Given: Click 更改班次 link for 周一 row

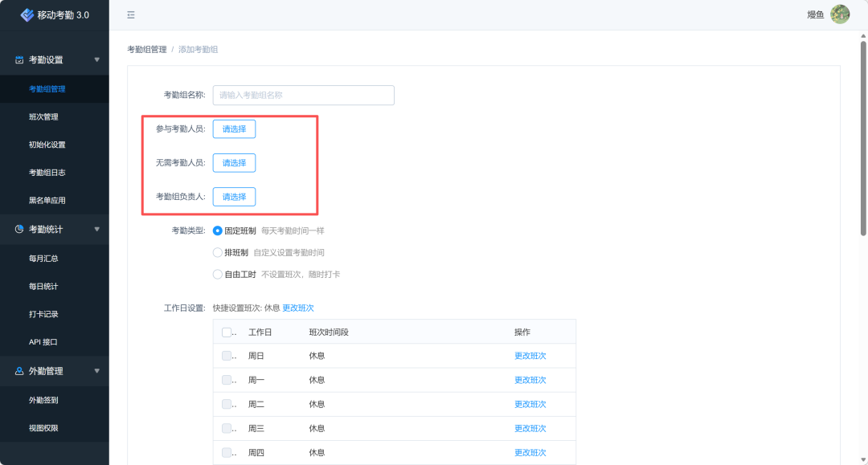Looking at the screenshot, I should tap(530, 380).
